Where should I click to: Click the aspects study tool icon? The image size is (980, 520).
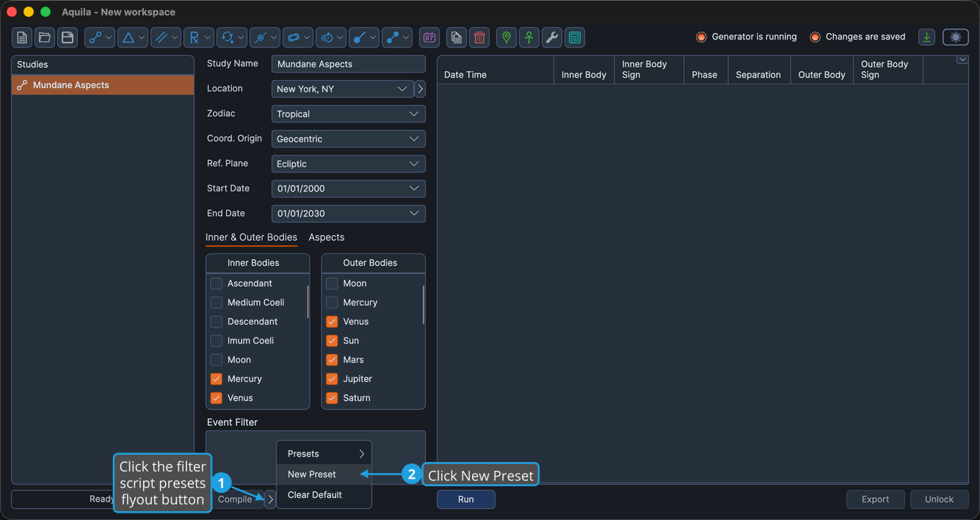click(95, 37)
